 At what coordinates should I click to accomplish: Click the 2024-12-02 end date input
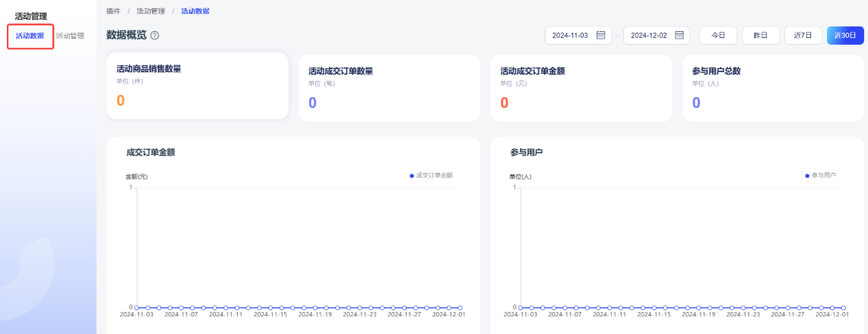pos(648,35)
